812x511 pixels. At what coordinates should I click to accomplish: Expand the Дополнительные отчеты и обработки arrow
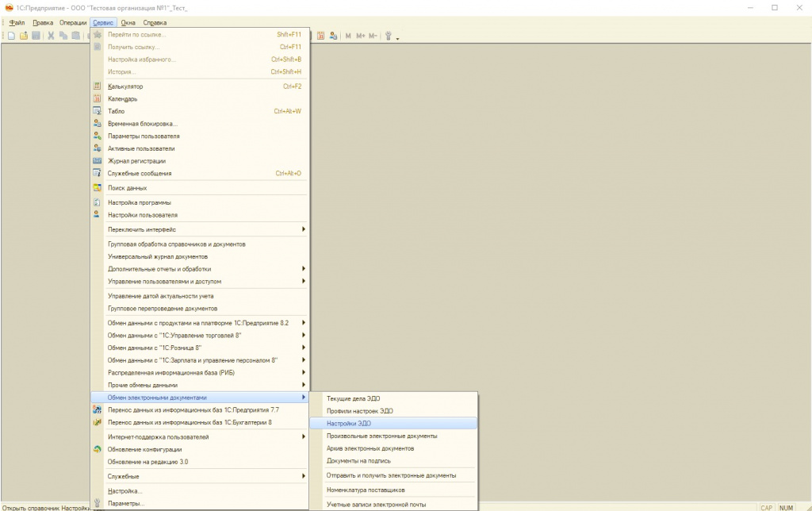[304, 268]
